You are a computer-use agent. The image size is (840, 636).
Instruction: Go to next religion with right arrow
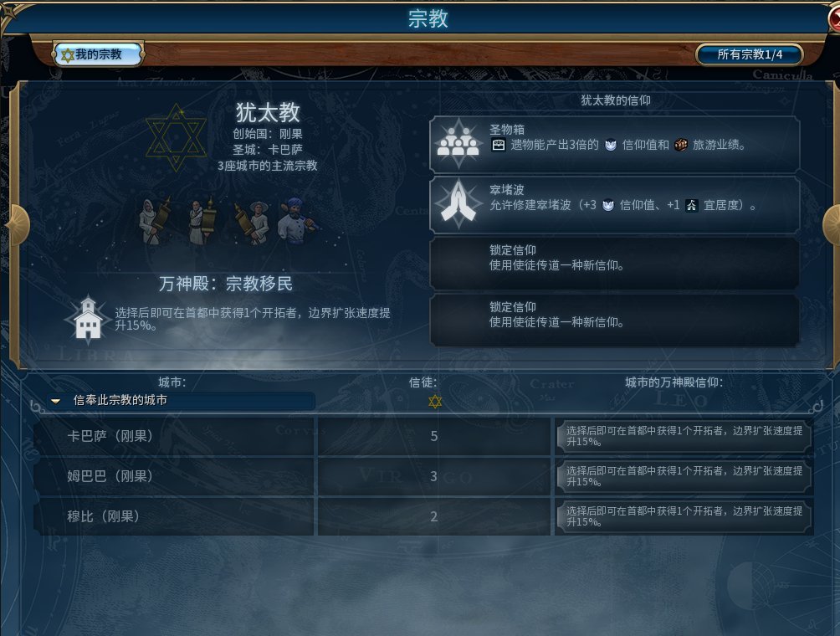click(831, 224)
